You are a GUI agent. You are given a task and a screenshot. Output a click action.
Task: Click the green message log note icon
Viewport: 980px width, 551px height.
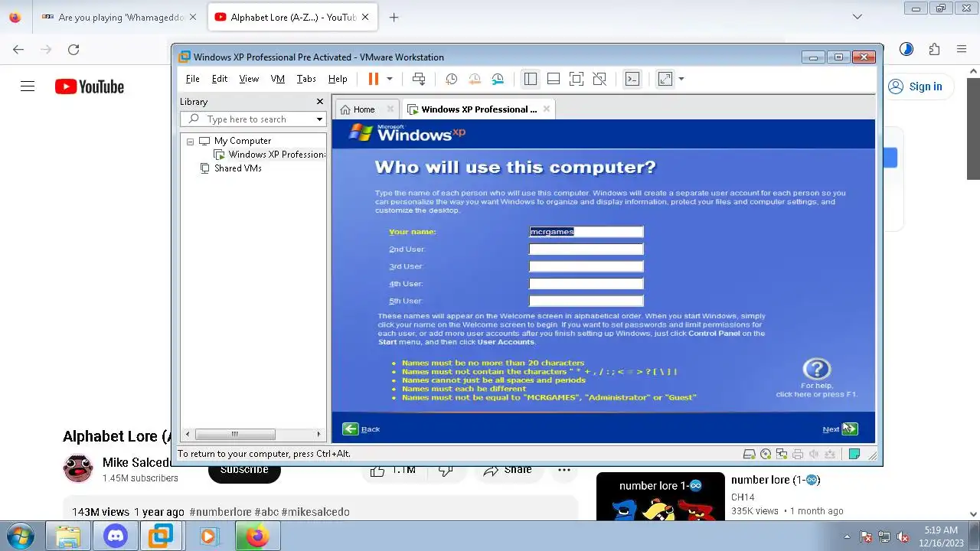click(x=854, y=454)
